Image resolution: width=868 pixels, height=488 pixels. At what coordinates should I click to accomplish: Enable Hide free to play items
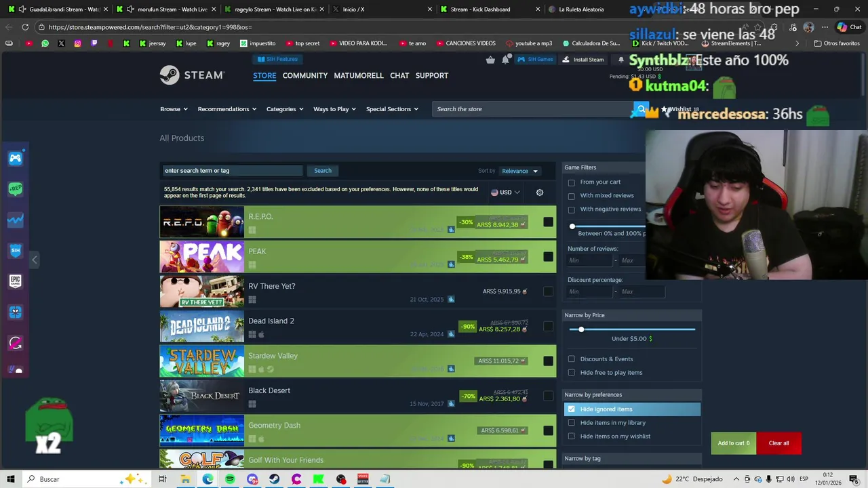point(571,373)
